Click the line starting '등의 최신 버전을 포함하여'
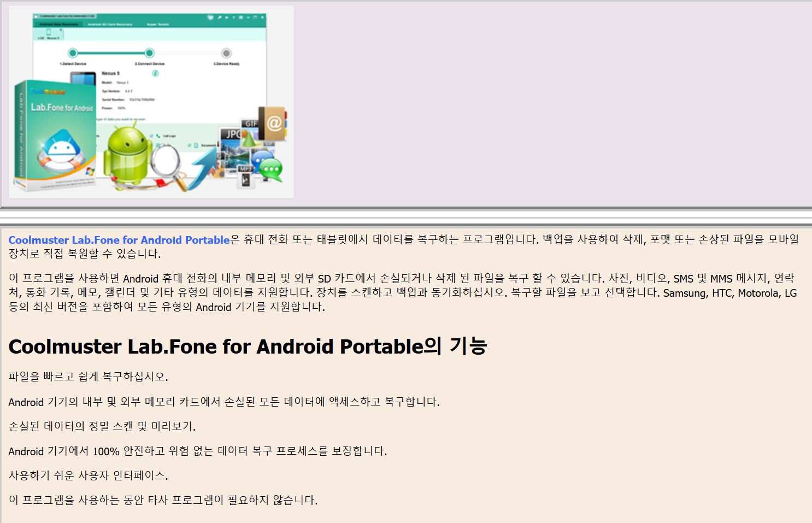 point(167,307)
